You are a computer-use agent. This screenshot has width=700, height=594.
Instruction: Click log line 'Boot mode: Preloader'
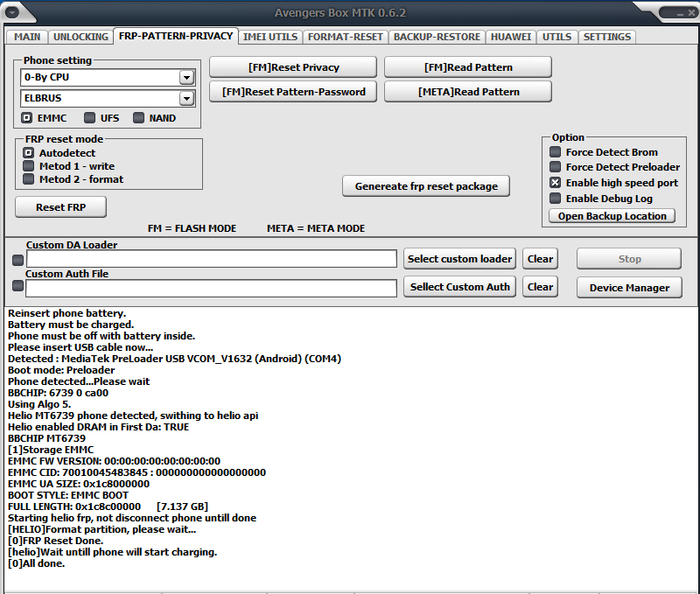61,370
